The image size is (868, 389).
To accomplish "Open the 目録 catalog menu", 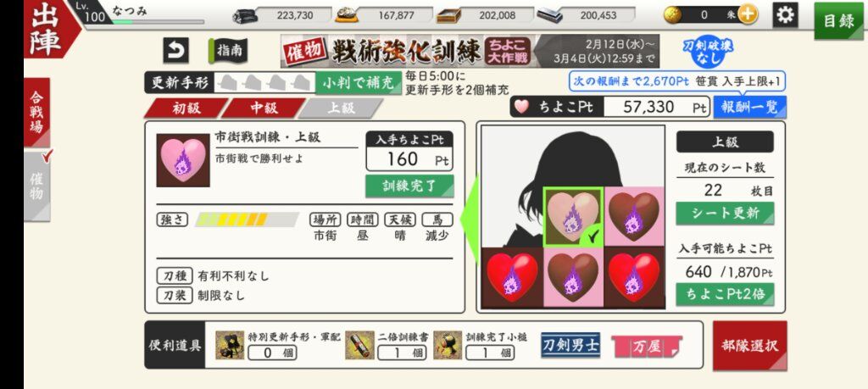I will click(838, 21).
